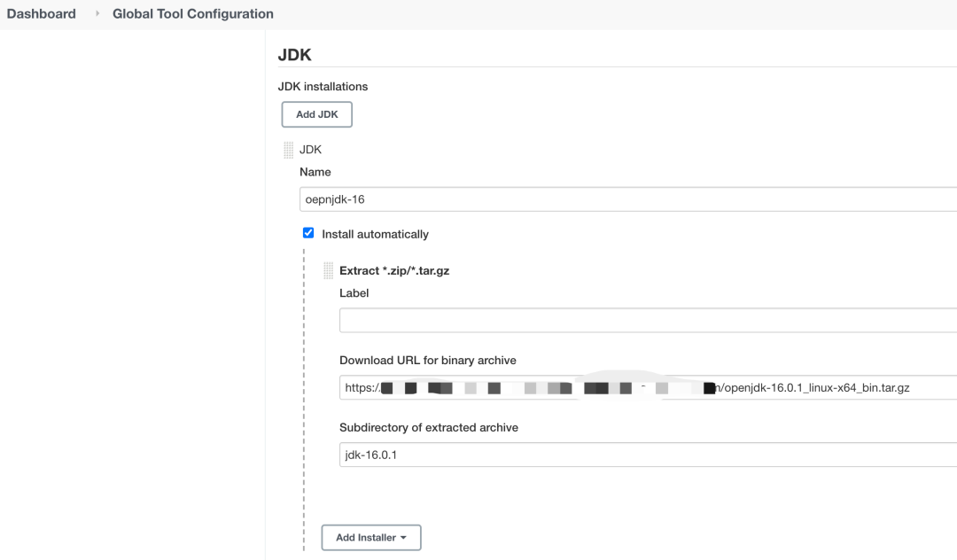The image size is (957, 560).
Task: Click the Subdirectory of extracted archive label
Action: 428,428
